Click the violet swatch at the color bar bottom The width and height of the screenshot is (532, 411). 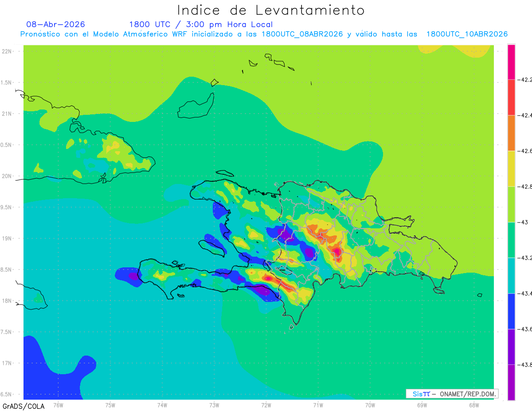(x=511, y=382)
